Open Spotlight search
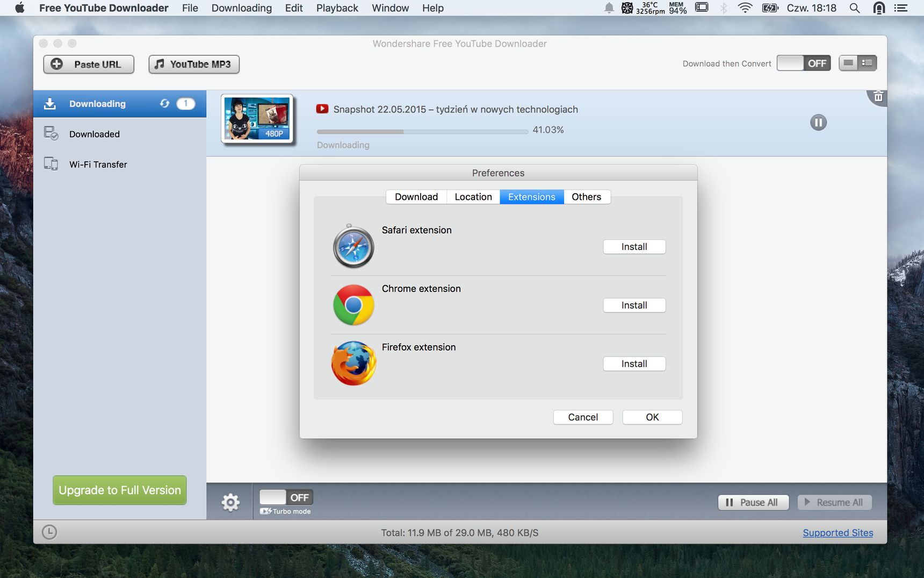The width and height of the screenshot is (924, 578). coord(855,8)
